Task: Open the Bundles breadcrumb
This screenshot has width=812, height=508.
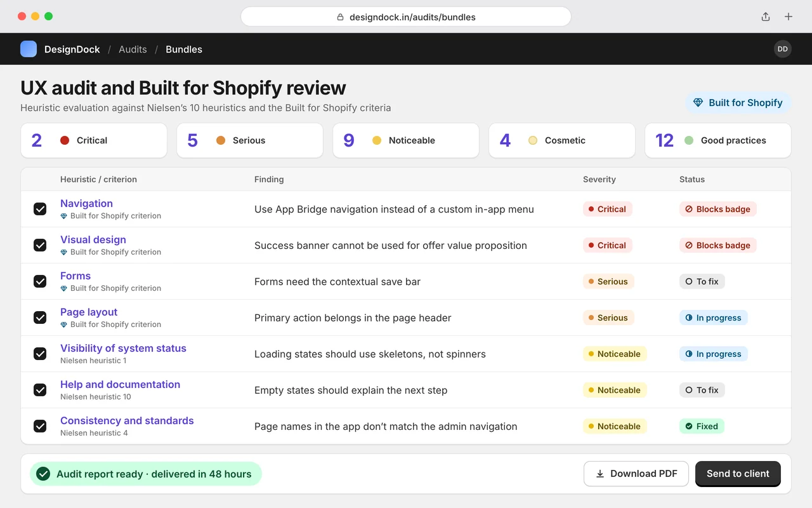Action: pos(184,49)
